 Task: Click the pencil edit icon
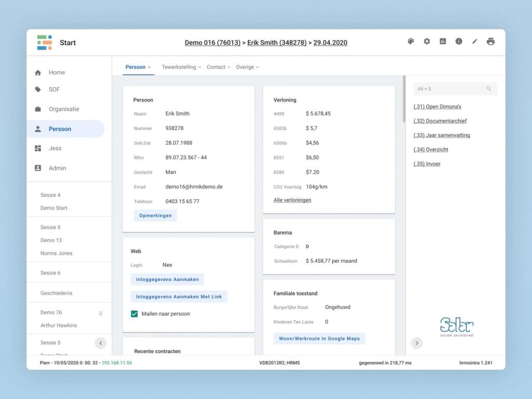click(x=475, y=42)
